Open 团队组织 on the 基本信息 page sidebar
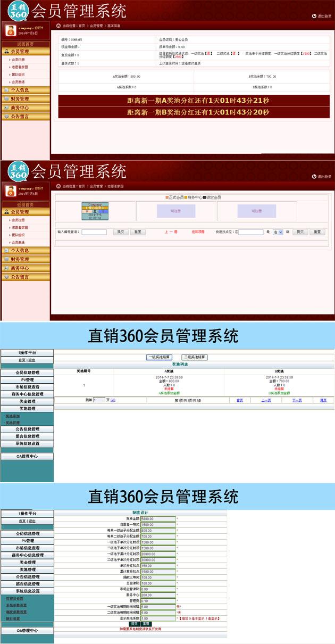Image resolution: width=335 pixels, height=644 pixels. pyautogui.click(x=18, y=75)
